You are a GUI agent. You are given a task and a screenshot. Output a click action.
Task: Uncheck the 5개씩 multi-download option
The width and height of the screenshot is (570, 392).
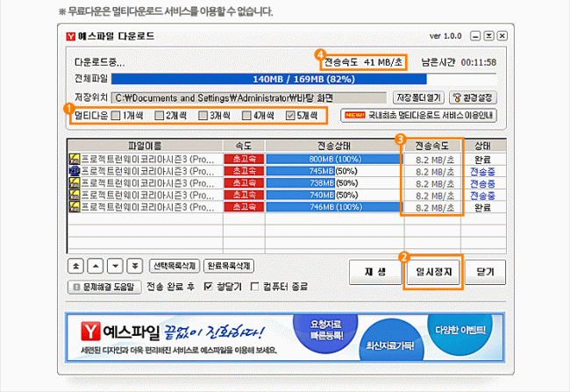(x=290, y=116)
